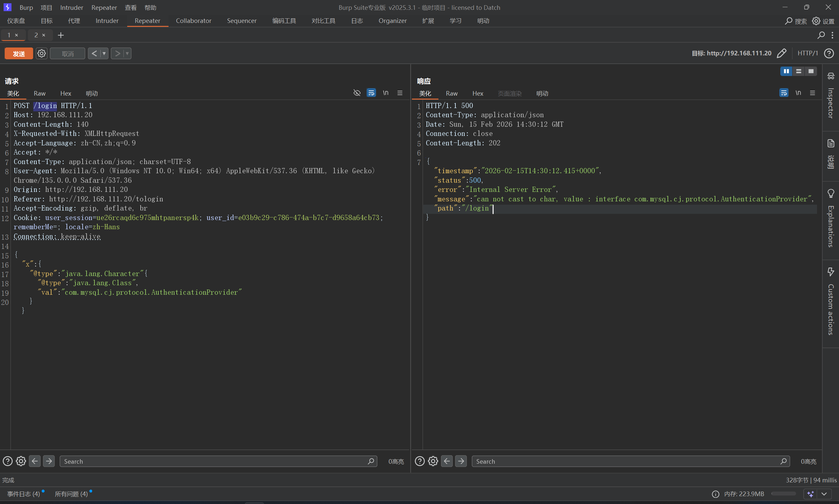Click the AI sparkle icon in status bar

[x=810, y=494]
